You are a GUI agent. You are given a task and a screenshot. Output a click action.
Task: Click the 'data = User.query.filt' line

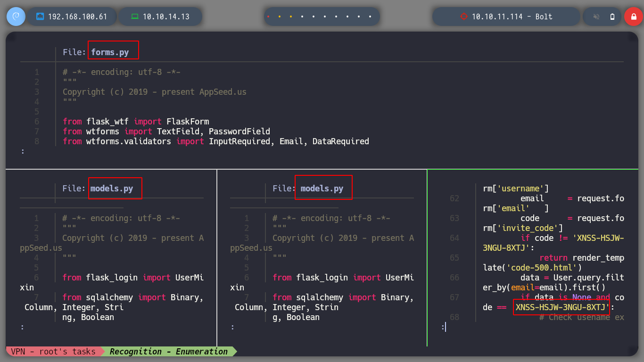(x=572, y=278)
